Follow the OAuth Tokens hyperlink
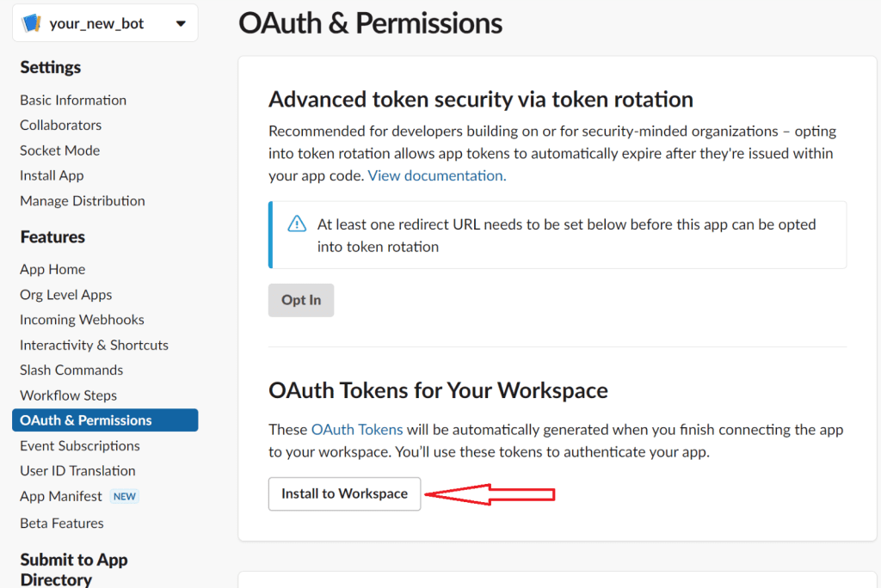Viewport: 881px width, 588px height. [x=357, y=429]
